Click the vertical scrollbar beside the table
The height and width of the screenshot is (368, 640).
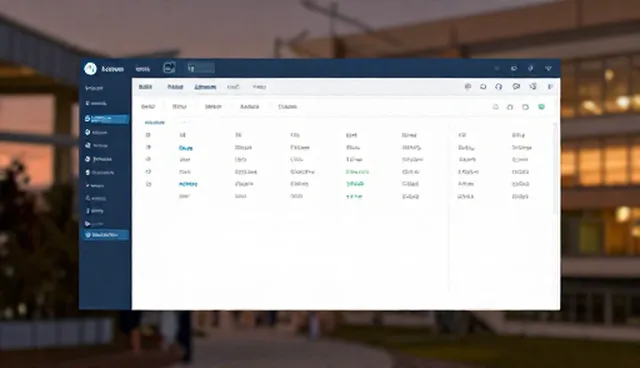(555, 167)
